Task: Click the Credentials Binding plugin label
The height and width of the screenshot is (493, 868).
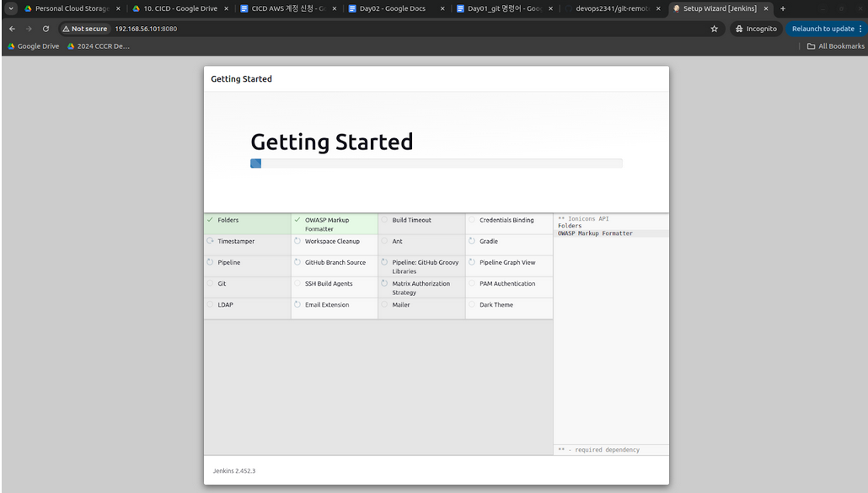Action: coord(506,220)
